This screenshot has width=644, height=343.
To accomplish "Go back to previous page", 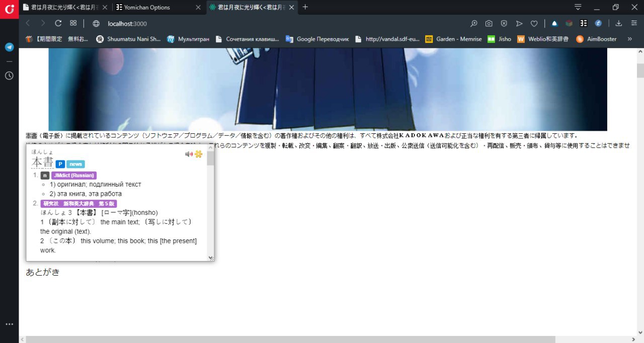I will (x=28, y=23).
